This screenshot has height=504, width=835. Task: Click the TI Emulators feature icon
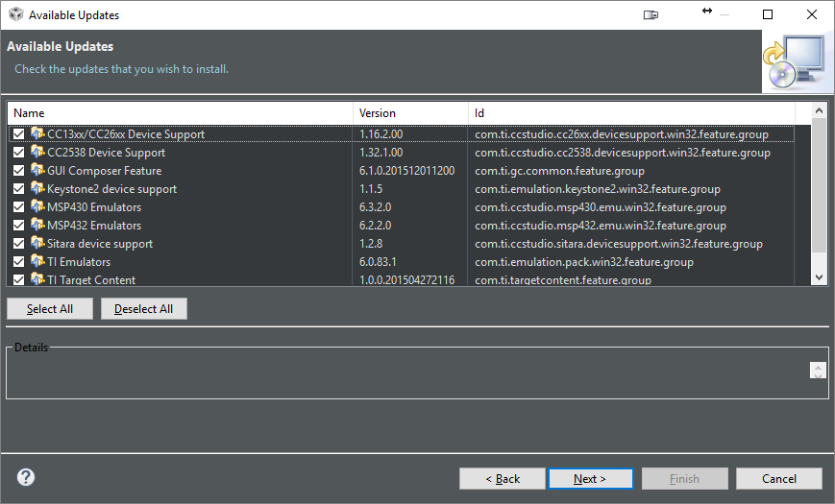[37, 262]
